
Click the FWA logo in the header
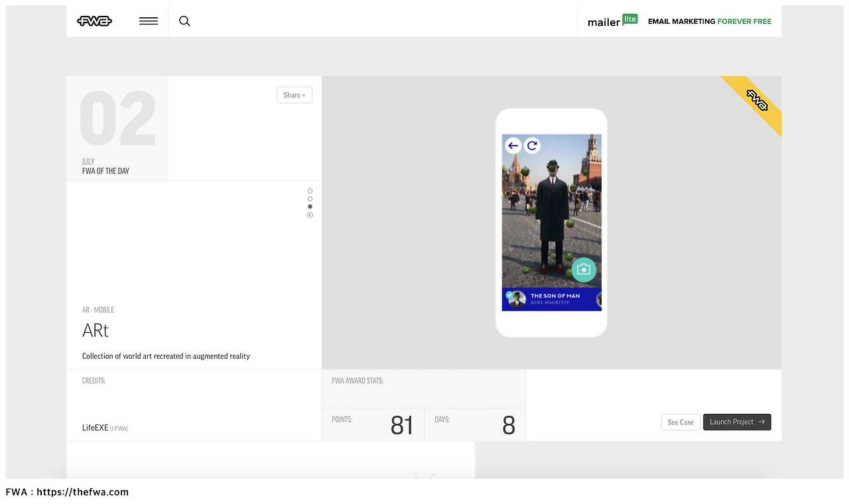pos(94,21)
